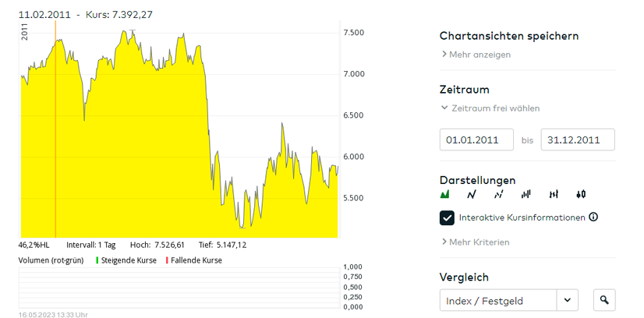644x318 pixels.
Task: Expand the Mehr Kriterien section
Action: point(476,242)
